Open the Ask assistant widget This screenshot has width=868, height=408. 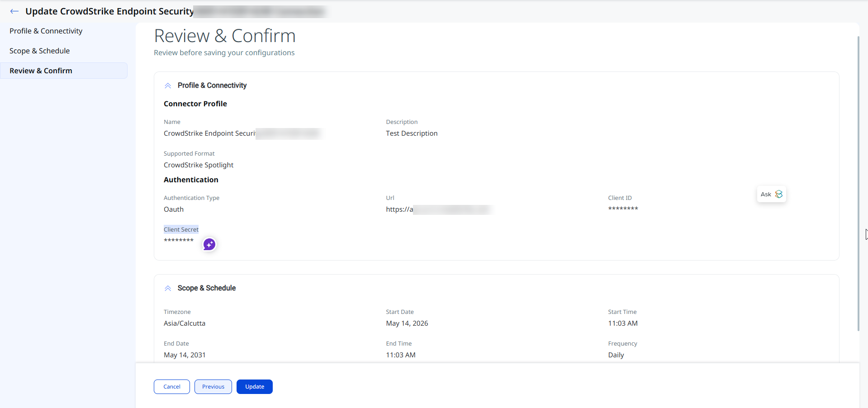[x=771, y=195]
